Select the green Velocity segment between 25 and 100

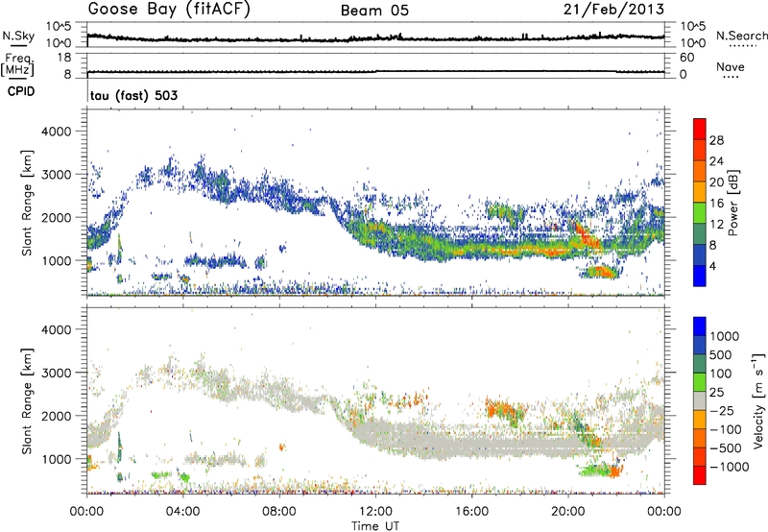click(700, 382)
